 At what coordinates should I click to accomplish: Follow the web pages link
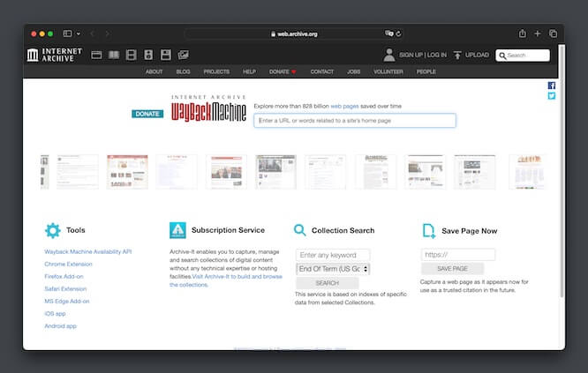[344, 107]
